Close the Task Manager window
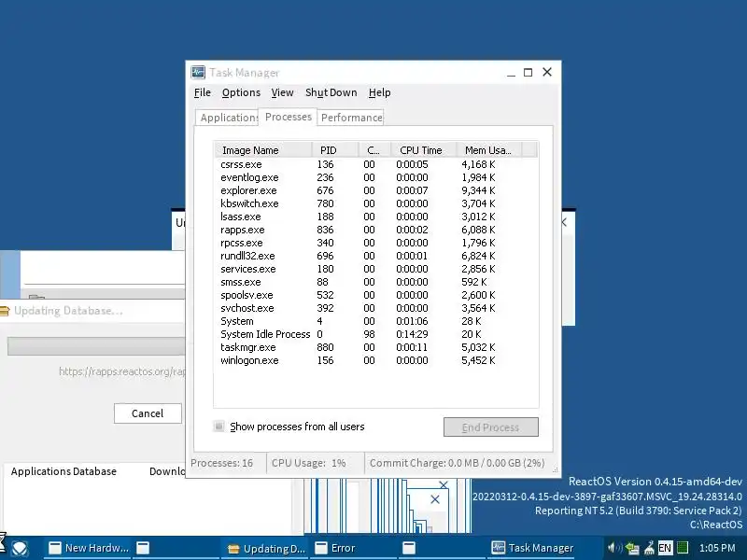Viewport: 747px width, 560px height. point(547,72)
